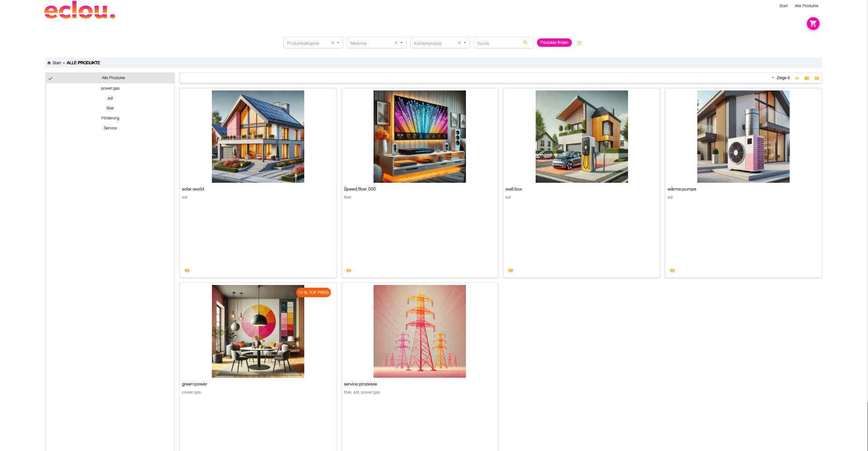The image size is (868, 451).
Task: Clear the Kundengruppe filter
Action: (459, 43)
